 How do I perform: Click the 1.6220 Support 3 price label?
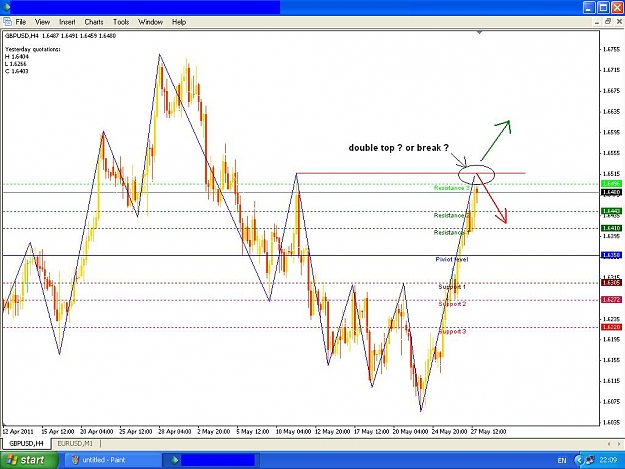point(611,327)
